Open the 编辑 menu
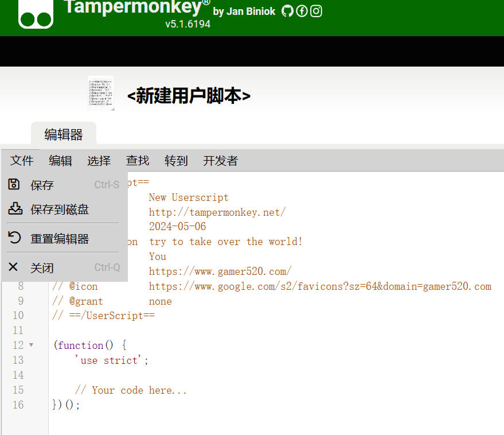Screen dimensions: 504x435 coord(60,161)
